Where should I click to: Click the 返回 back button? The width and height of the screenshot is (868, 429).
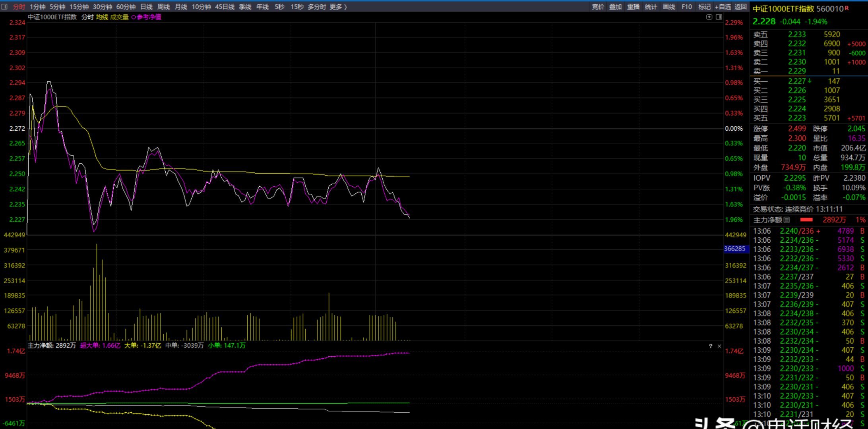click(x=741, y=7)
